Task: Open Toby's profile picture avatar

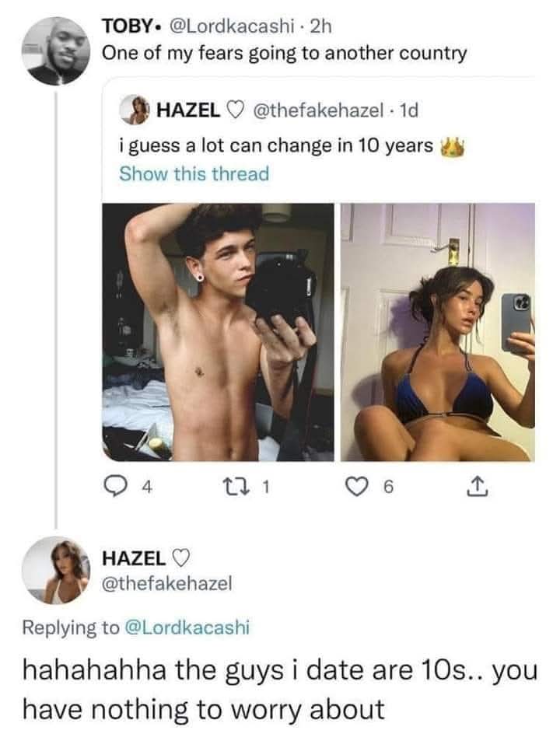Action: point(53,51)
